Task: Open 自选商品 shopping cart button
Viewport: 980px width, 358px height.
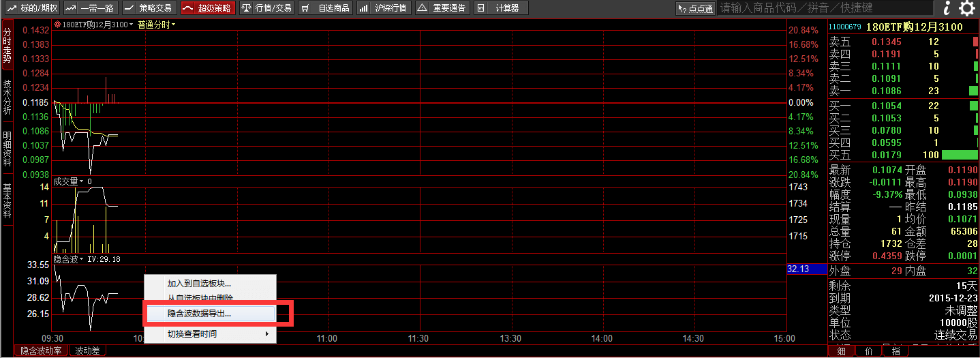Action: pos(326,8)
